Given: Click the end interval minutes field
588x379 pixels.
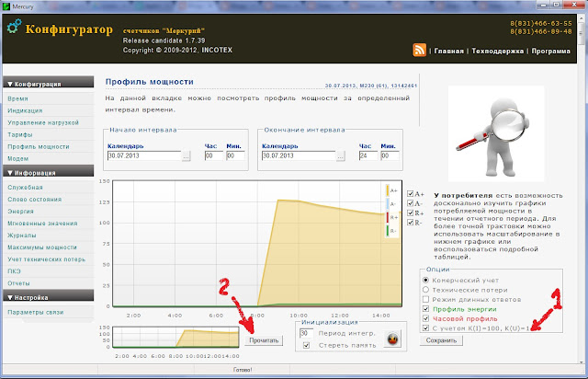Looking at the screenshot, I should pyautogui.click(x=390, y=155).
